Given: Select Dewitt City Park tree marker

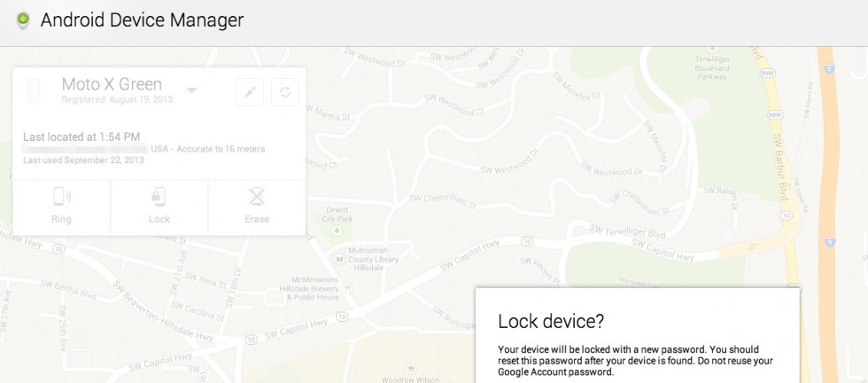Looking at the screenshot, I should coord(336,230).
